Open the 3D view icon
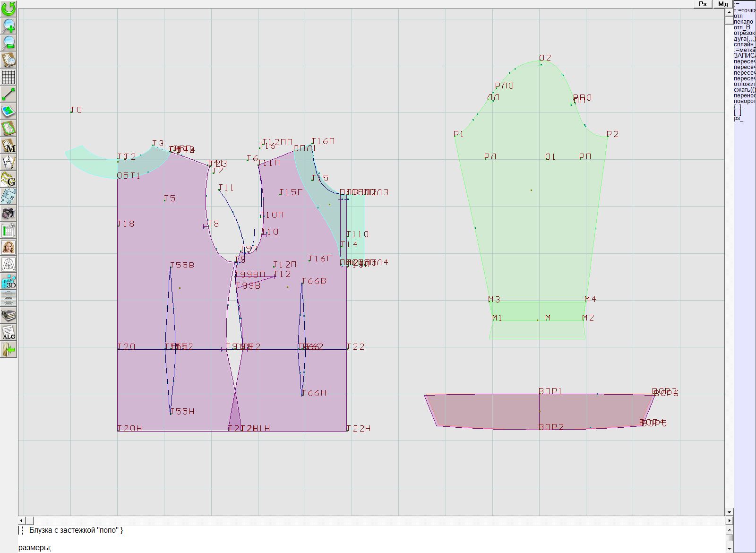Viewport: 756px width, 553px height. click(9, 282)
